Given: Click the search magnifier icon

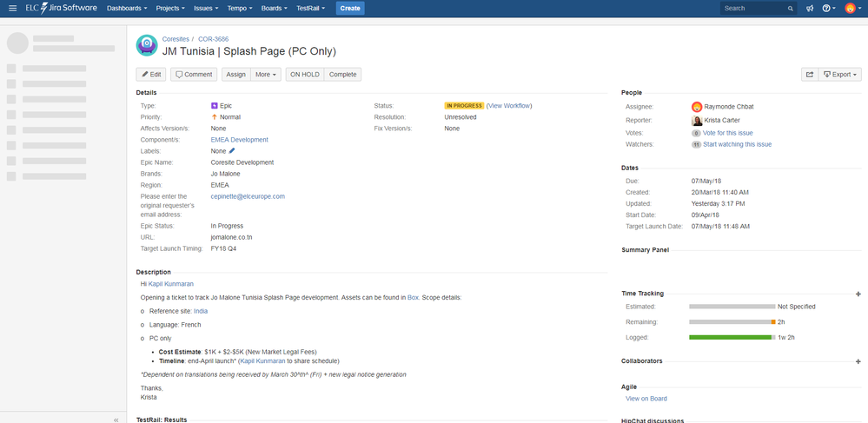Looking at the screenshot, I should coord(791,9).
